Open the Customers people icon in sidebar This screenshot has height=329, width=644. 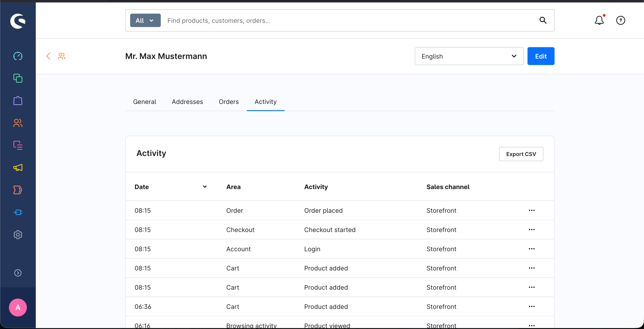[x=18, y=123]
